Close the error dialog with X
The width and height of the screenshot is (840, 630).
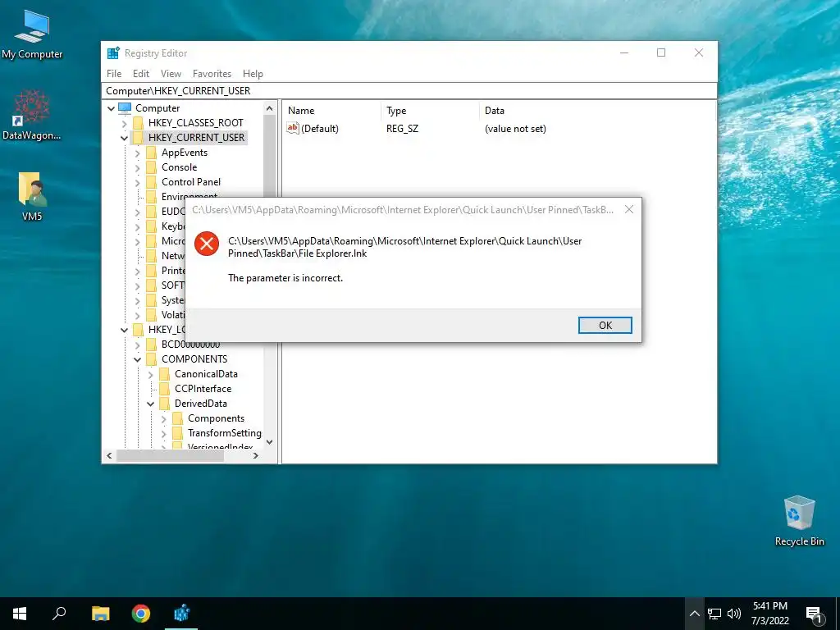(629, 209)
